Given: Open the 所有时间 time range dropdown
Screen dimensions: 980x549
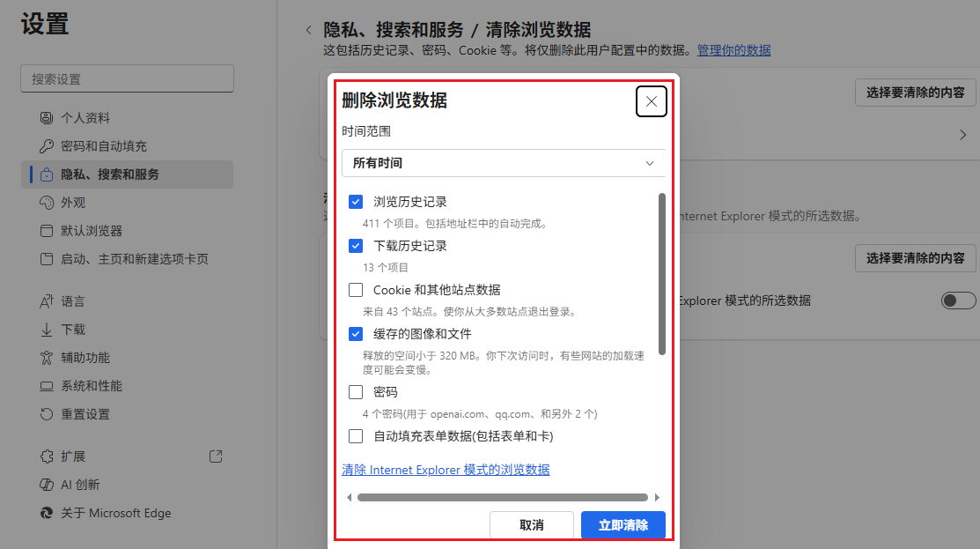Looking at the screenshot, I should 503,163.
